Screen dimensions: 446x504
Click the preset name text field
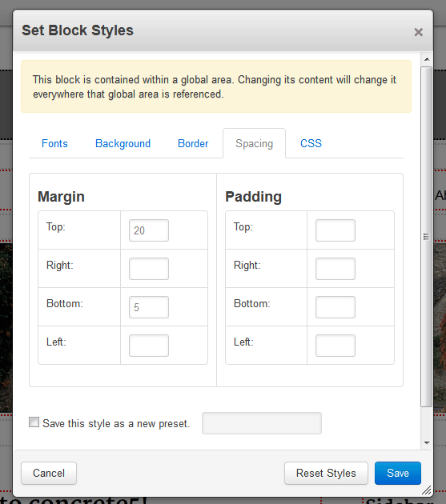point(262,423)
